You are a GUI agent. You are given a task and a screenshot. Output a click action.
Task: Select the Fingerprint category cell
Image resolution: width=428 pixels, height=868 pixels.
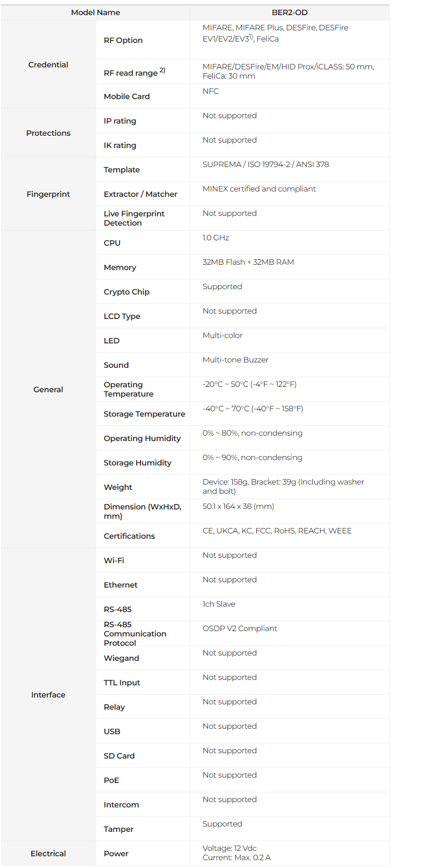(x=48, y=194)
